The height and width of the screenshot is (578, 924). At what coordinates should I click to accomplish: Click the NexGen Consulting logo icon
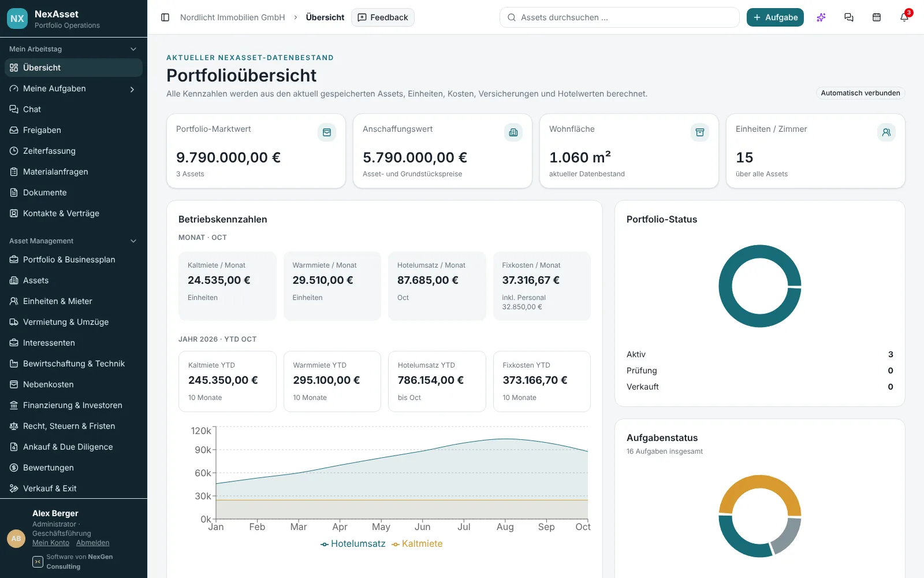(x=38, y=562)
